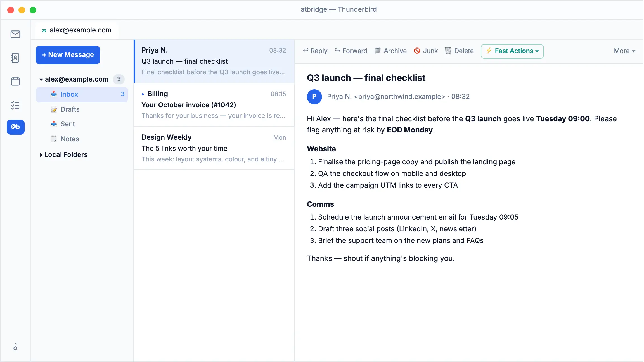Click the Junk prohibition icon
This screenshot has width=644, height=362.
[417, 51]
